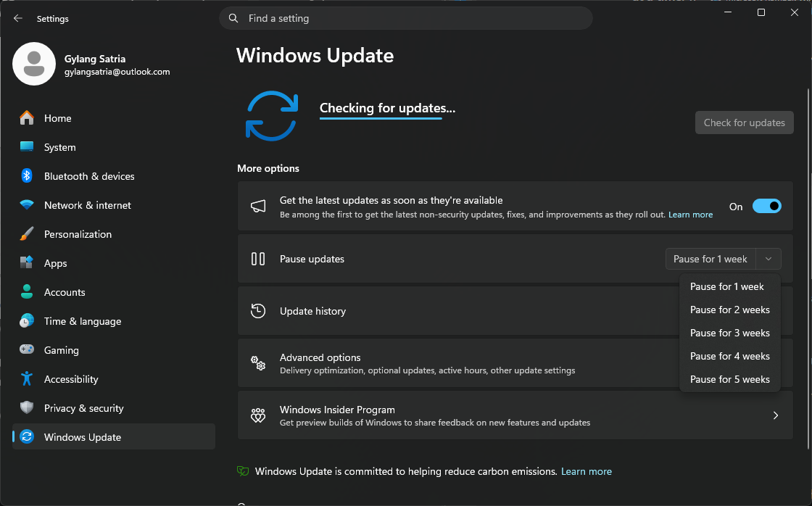This screenshot has width=812, height=506.
Task: Open Personalization paintbrush icon
Action: (27, 234)
